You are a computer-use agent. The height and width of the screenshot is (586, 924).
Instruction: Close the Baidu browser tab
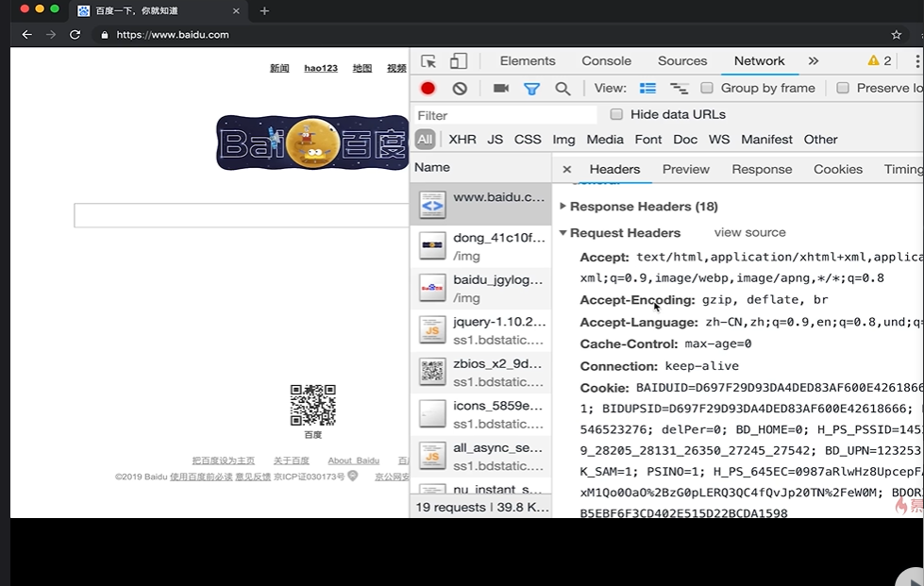pyautogui.click(x=236, y=10)
